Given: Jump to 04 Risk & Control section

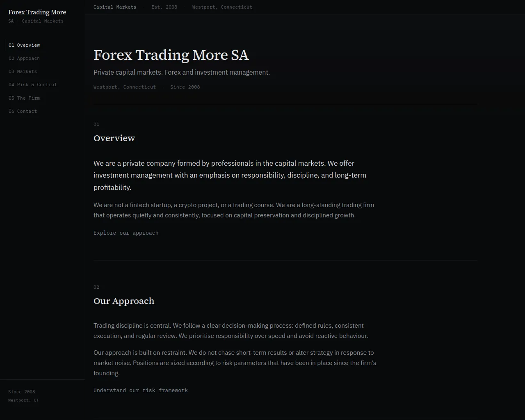Looking at the screenshot, I should (33, 84).
